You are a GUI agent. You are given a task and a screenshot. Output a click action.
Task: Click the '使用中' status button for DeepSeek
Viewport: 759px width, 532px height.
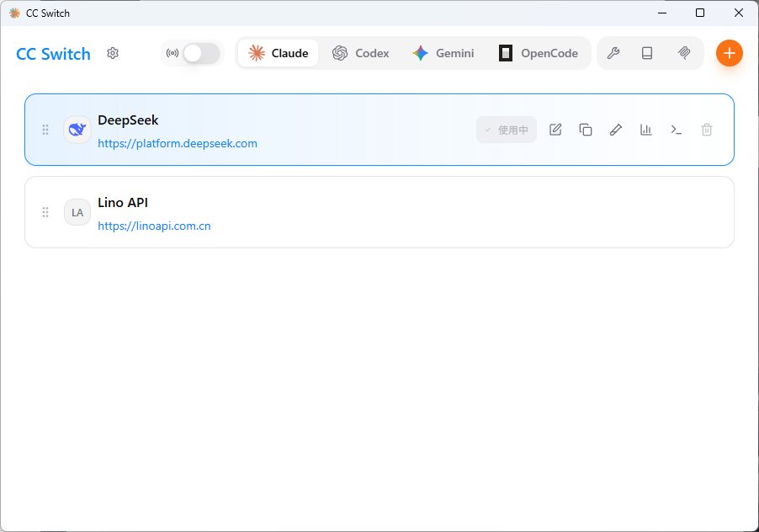click(x=507, y=130)
